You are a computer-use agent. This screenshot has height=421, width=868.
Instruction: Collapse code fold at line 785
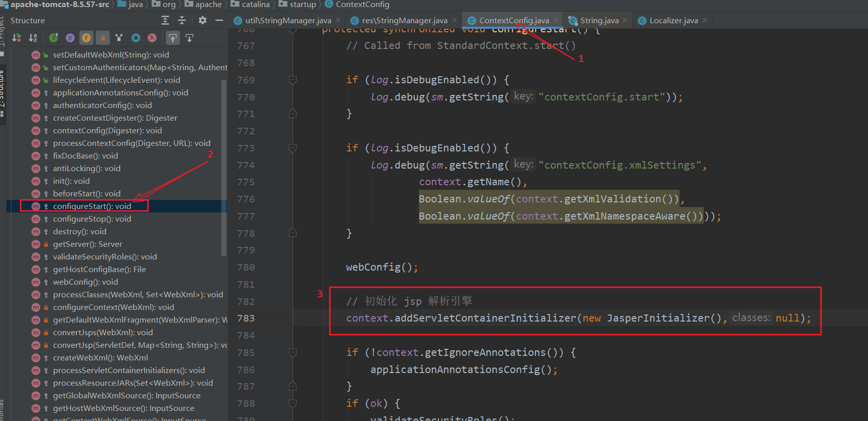click(x=293, y=352)
